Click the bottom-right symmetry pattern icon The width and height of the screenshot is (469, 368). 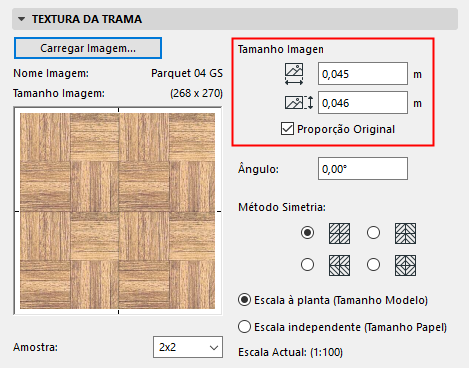click(405, 265)
